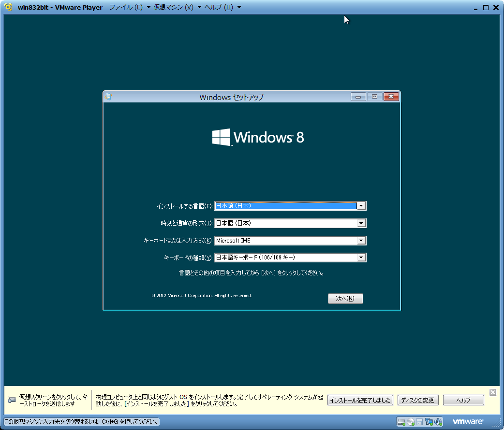Close the yellow install hint bar
The image size is (504, 430).
[493, 392]
